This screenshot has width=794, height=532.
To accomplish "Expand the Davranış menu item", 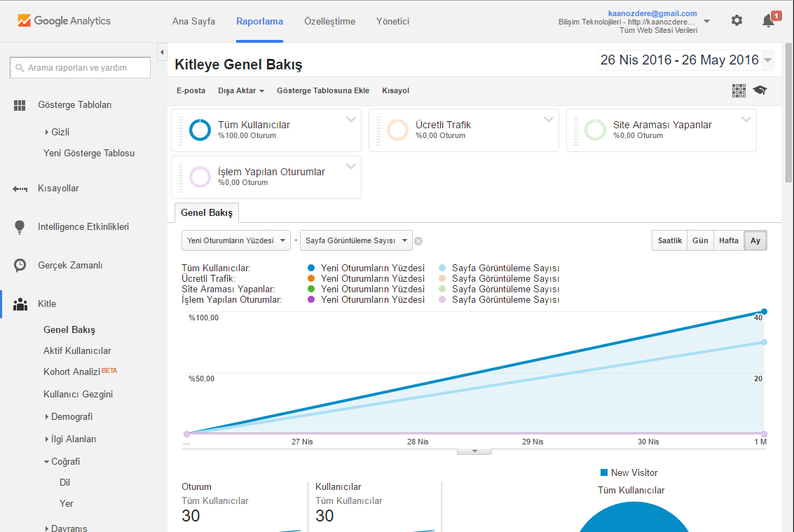I will (x=66, y=527).
